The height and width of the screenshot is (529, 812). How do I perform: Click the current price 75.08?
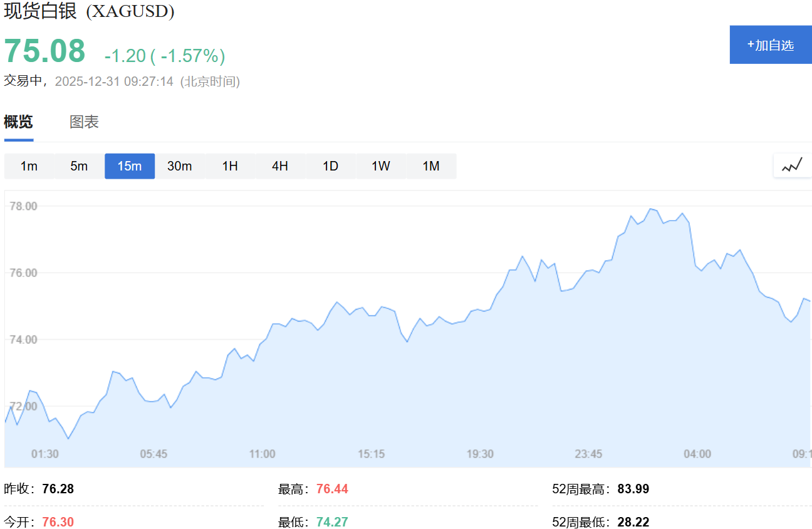pyautogui.click(x=44, y=51)
